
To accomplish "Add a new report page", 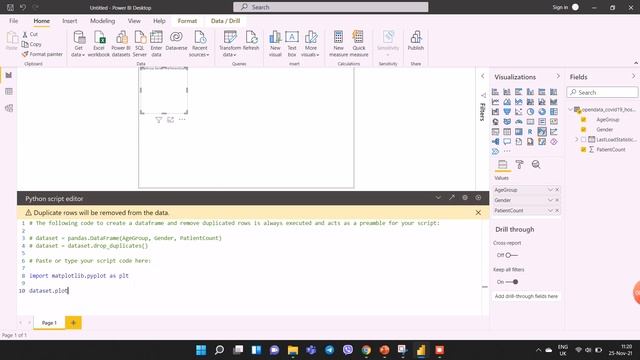I will click(x=73, y=323).
